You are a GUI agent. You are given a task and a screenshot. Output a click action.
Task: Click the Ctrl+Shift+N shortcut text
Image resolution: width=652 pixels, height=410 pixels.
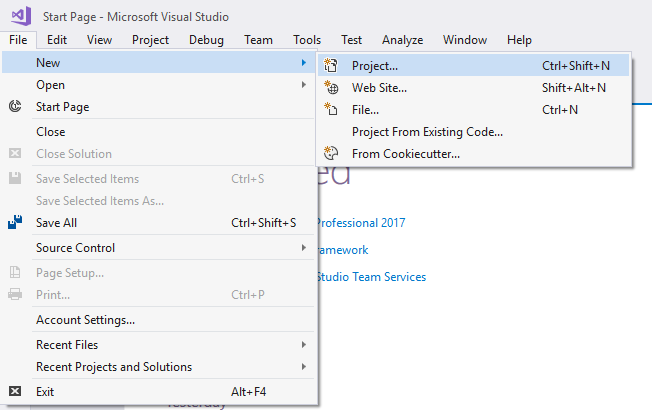click(x=576, y=65)
